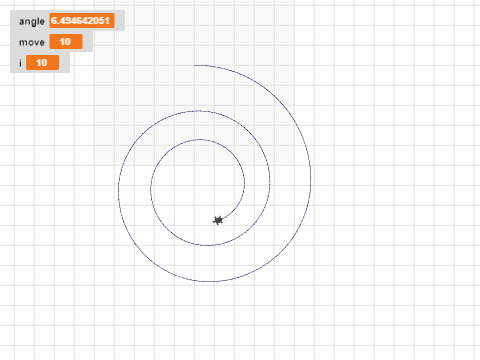Screen dimensions: 480x360
Task: Select the i variable label
Action: pyautogui.click(x=20, y=63)
